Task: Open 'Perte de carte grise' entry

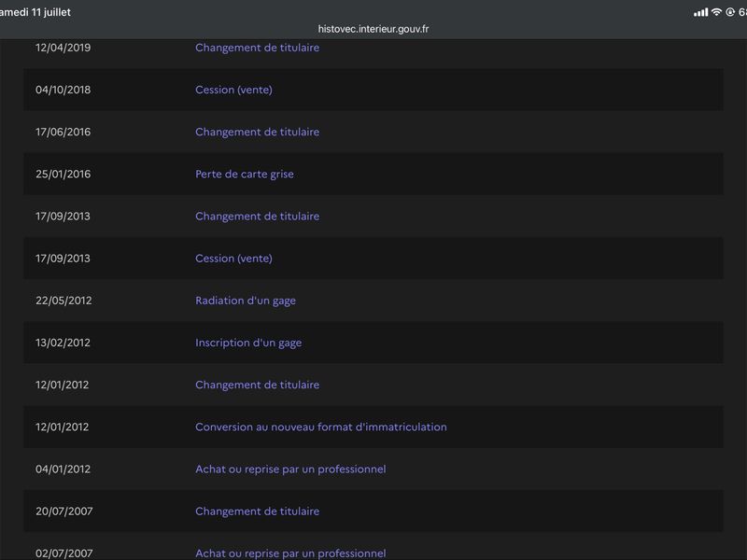Action: pos(245,175)
